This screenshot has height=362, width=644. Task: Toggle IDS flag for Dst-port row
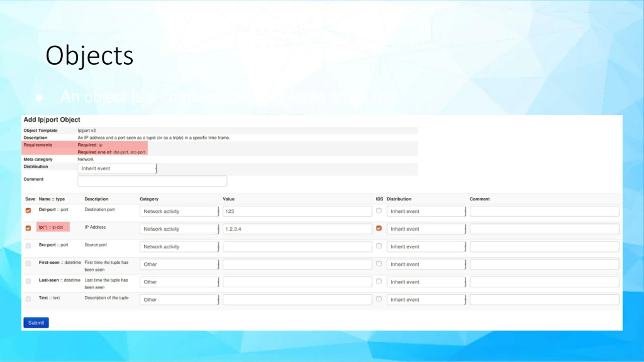(x=379, y=210)
